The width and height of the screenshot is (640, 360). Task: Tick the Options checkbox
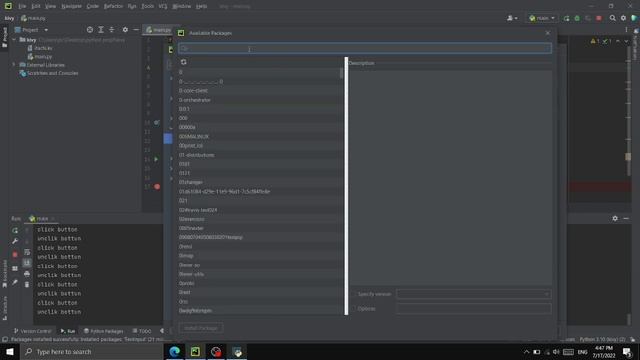click(x=353, y=309)
